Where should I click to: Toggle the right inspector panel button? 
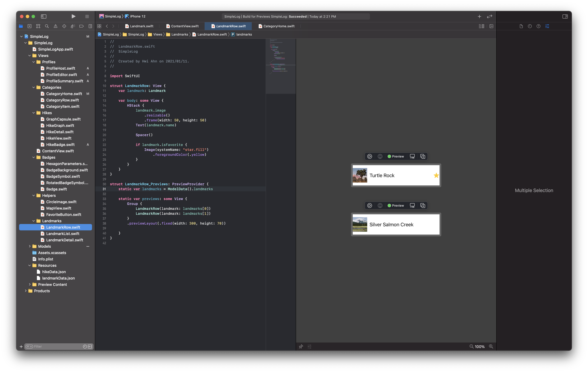tap(565, 16)
